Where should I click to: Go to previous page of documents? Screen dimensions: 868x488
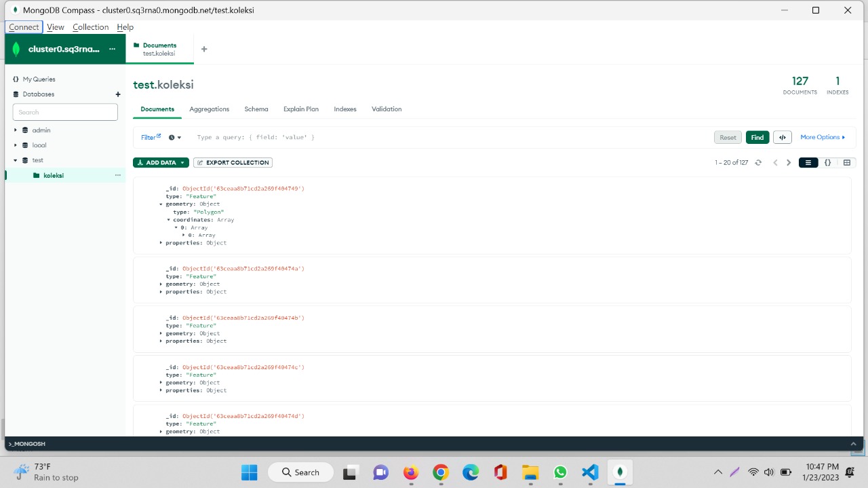[775, 163]
